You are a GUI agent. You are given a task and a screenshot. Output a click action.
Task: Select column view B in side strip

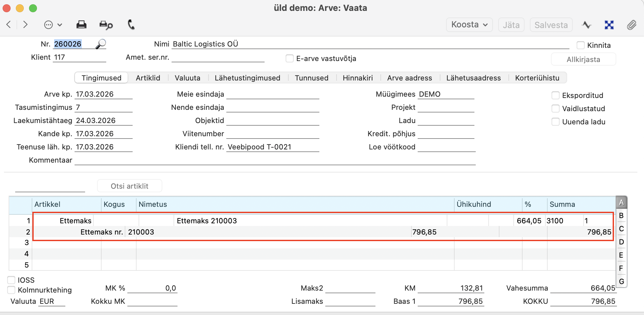621,216
